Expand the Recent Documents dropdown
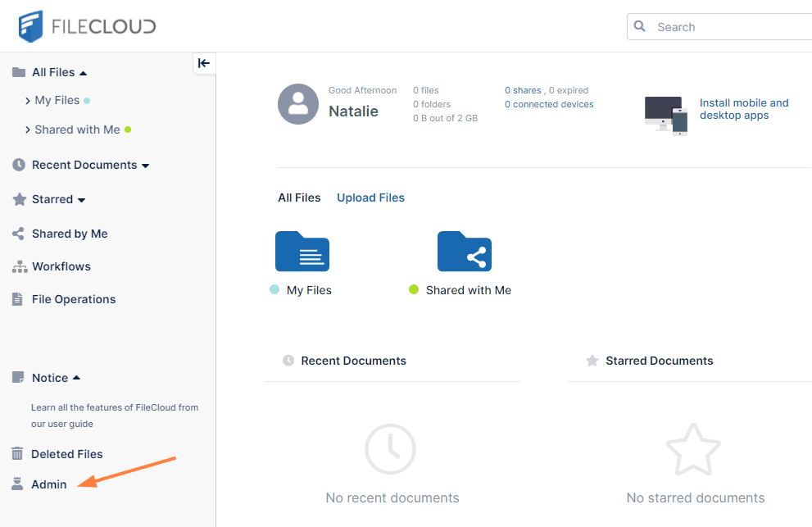812x527 pixels. 145,166
